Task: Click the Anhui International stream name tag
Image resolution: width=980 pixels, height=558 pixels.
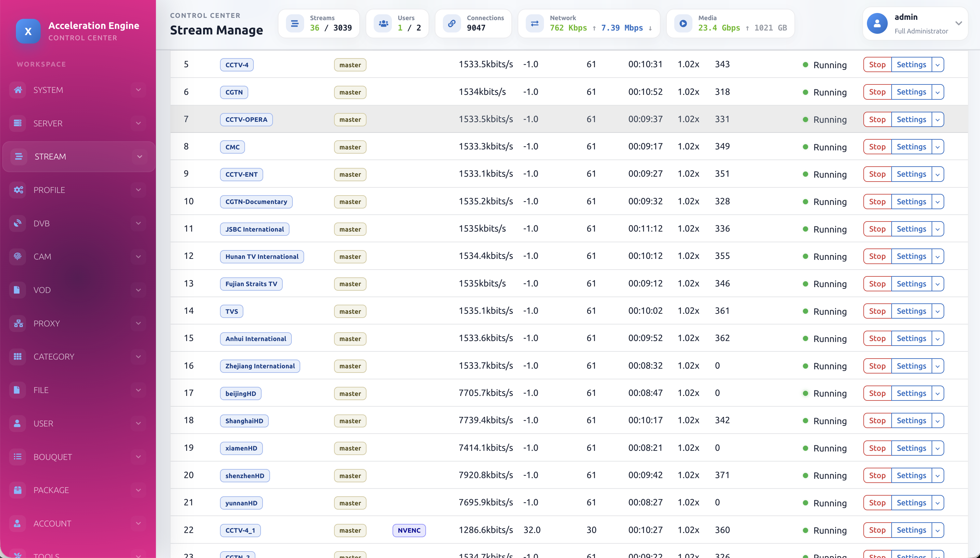Action: pyautogui.click(x=256, y=339)
